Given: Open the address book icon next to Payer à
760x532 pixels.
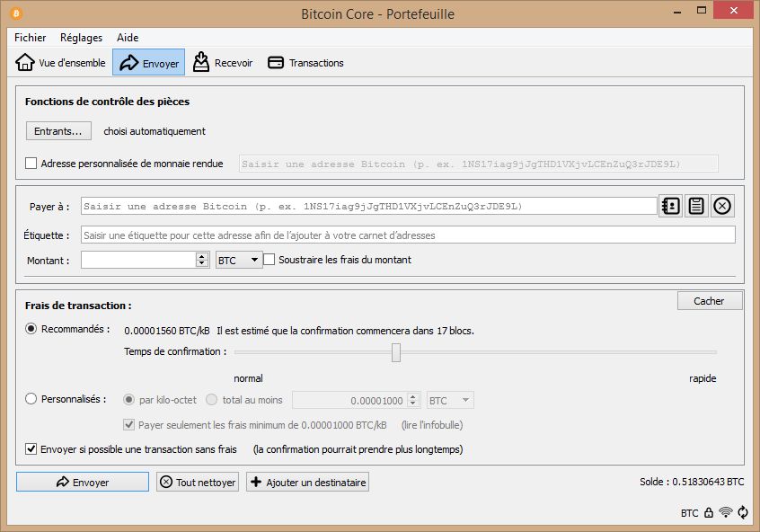Looking at the screenshot, I should 670,206.
